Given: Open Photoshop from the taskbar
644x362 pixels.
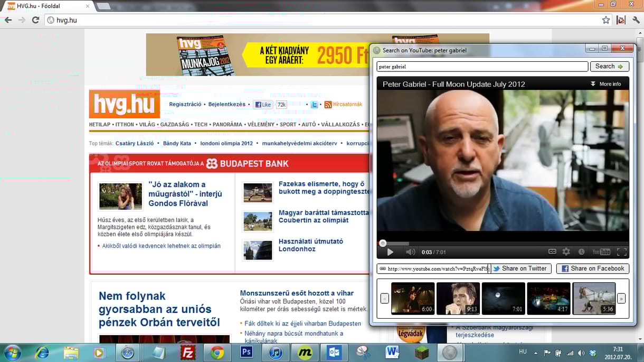Looking at the screenshot, I should (246, 352).
